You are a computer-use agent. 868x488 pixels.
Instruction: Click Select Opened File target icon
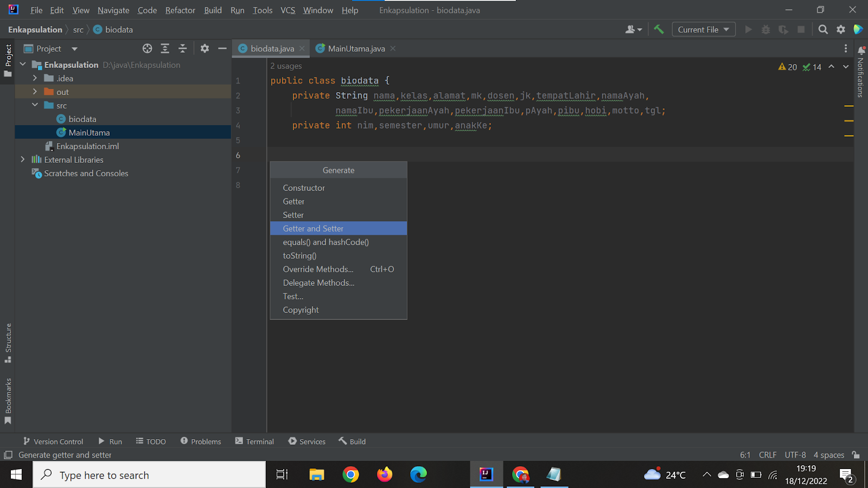coord(147,49)
